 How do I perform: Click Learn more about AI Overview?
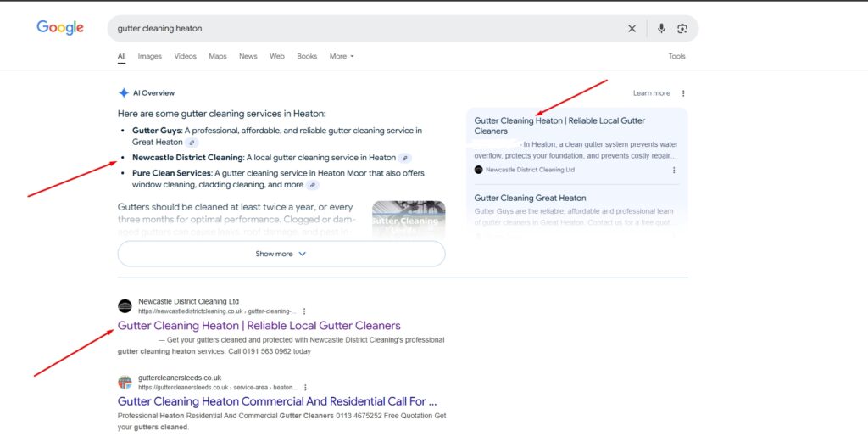pos(652,93)
